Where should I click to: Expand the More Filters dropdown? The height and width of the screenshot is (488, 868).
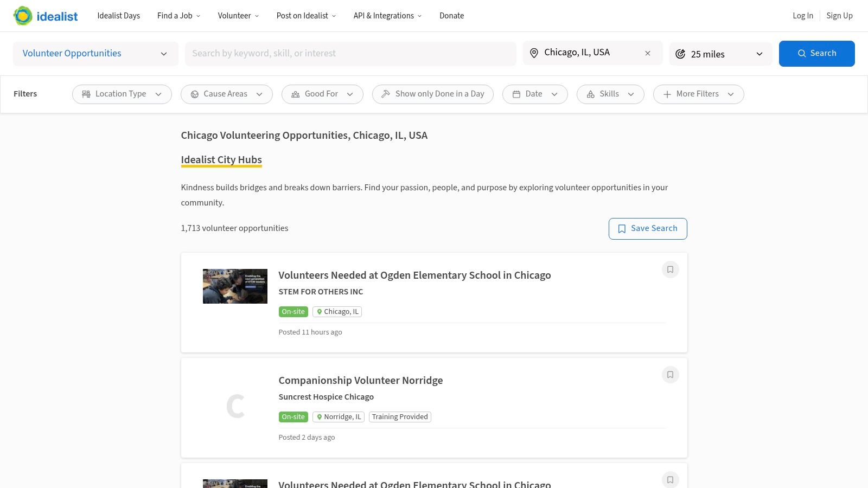click(699, 94)
